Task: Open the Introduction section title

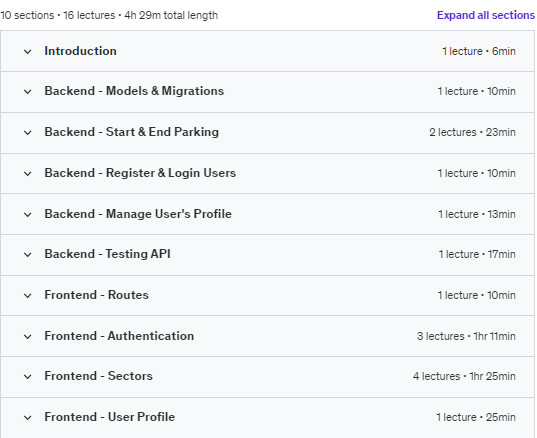Action: [x=80, y=51]
